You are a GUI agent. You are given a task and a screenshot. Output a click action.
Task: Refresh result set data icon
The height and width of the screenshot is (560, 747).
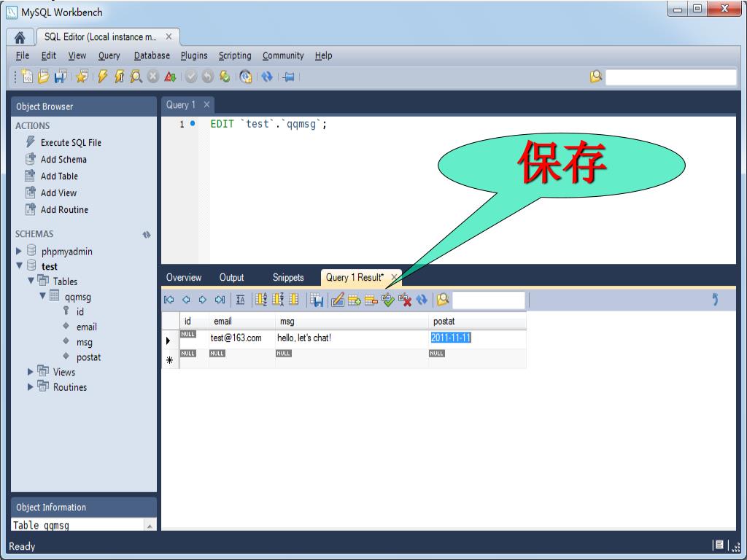422,300
